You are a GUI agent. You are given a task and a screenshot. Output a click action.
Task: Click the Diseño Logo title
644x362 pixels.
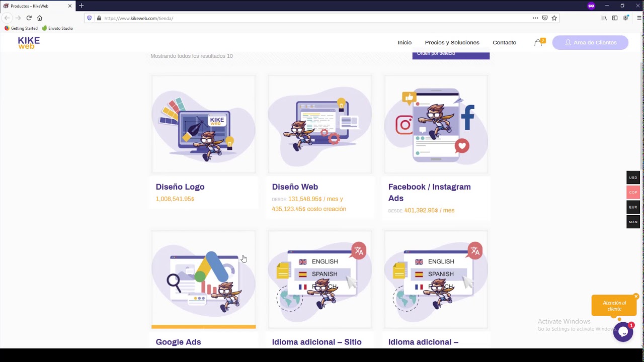(180, 187)
